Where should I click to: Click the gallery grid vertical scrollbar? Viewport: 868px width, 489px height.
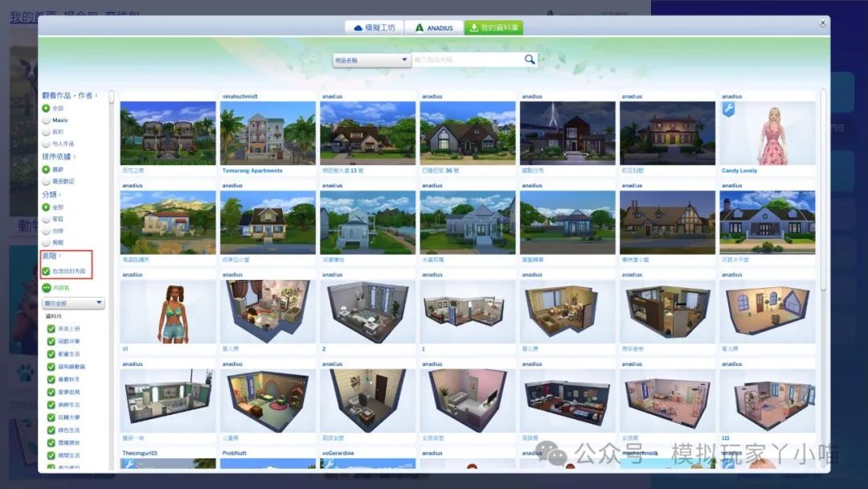(823, 189)
